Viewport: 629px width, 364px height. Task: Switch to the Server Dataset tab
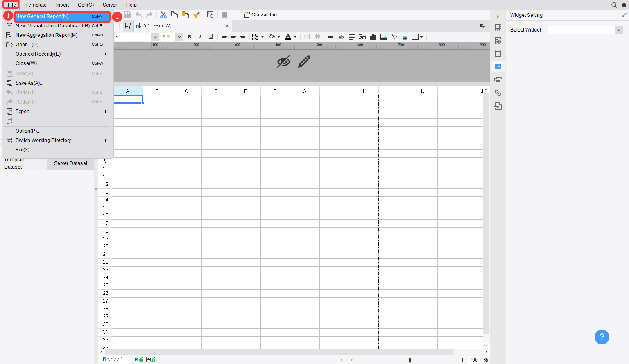[70, 163]
